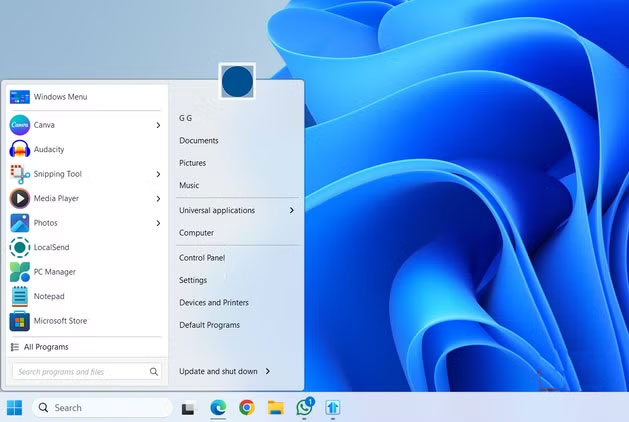This screenshot has height=422, width=629.
Task: Click the Search programs and files field
Action: coord(80,372)
